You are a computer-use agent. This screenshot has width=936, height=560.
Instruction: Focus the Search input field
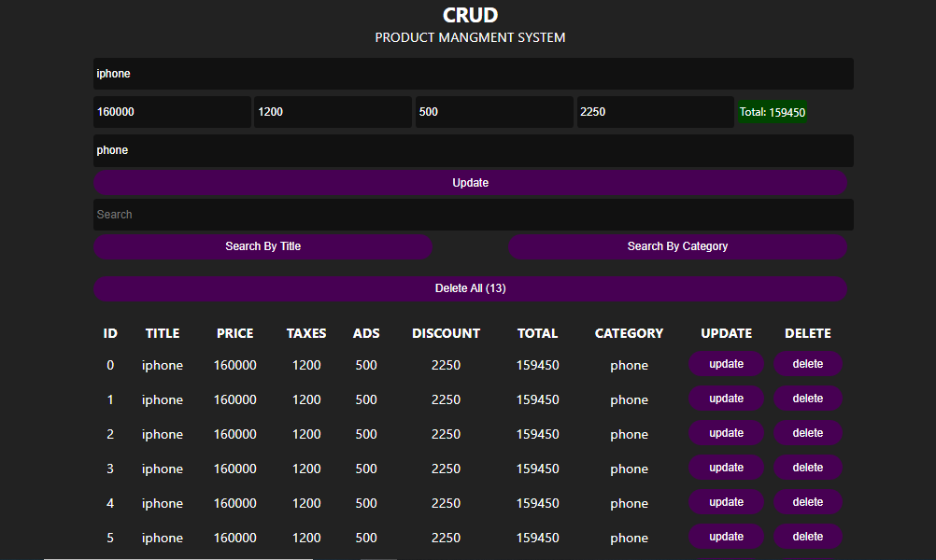tap(473, 215)
